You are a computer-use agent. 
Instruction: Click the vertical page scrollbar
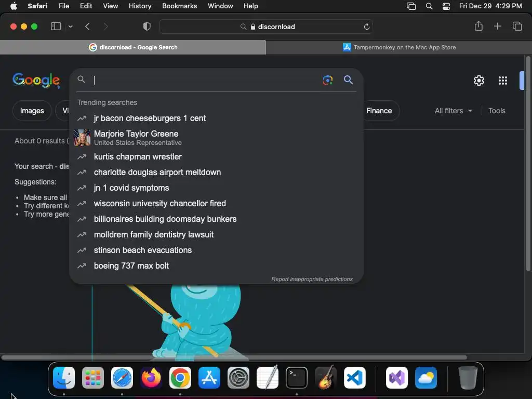(528, 164)
